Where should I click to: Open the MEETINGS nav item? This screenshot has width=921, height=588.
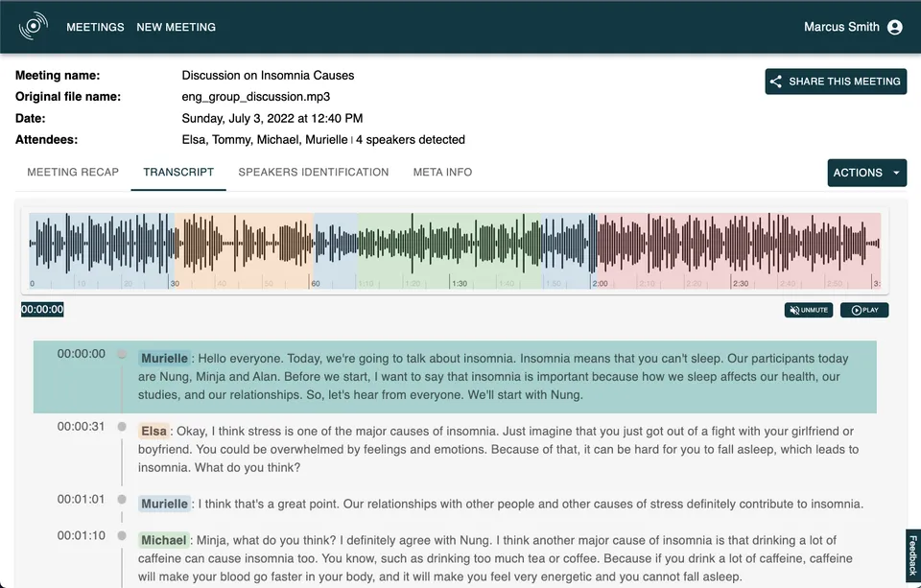click(95, 27)
